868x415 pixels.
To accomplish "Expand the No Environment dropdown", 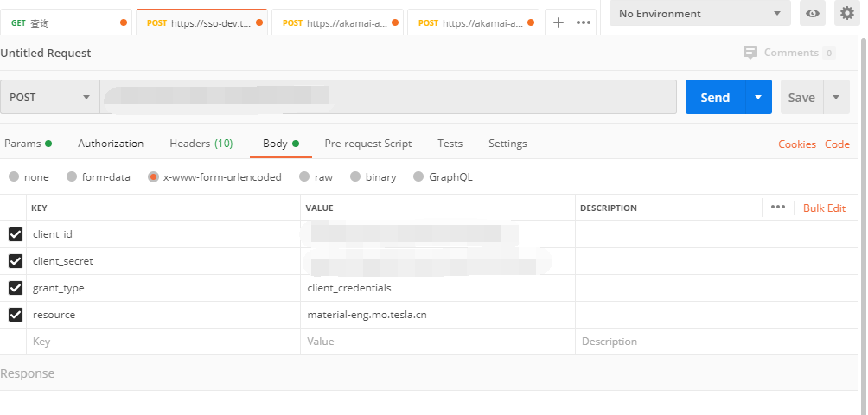I will (x=699, y=13).
